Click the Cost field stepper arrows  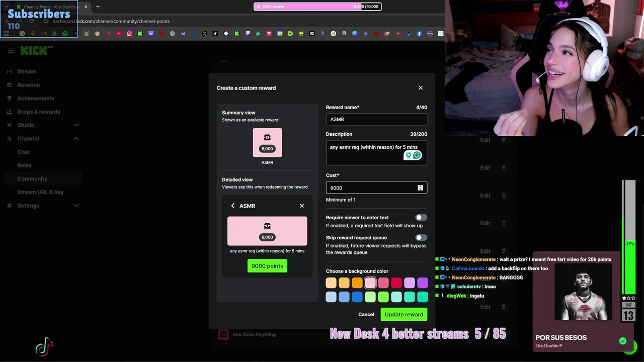tap(420, 188)
